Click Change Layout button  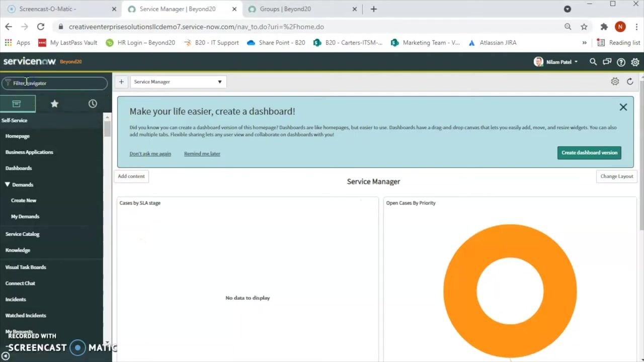(x=617, y=176)
